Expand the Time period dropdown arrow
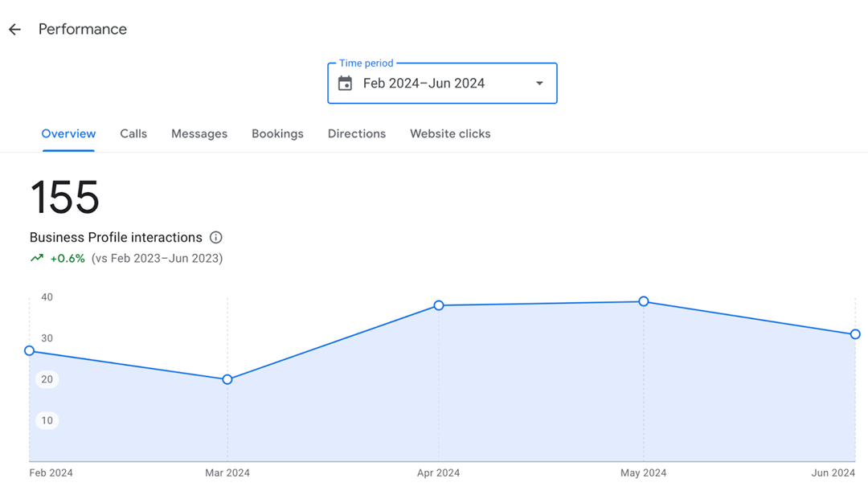868x499 pixels. pos(539,84)
